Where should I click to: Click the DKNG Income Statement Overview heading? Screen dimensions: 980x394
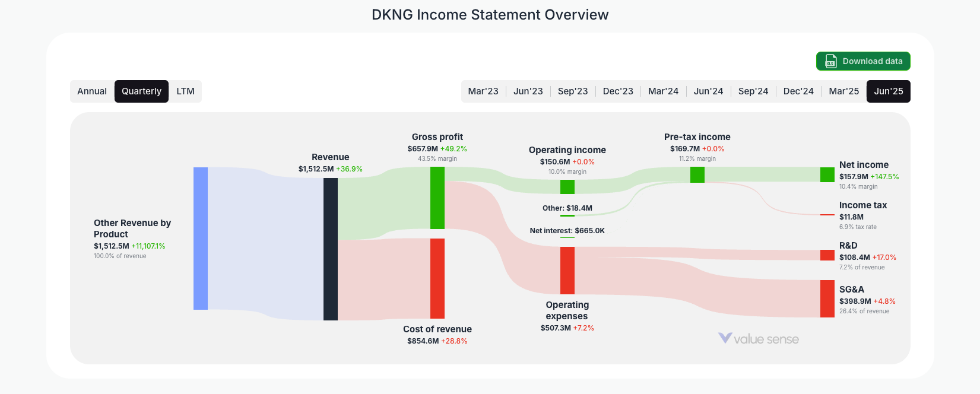coord(490,15)
